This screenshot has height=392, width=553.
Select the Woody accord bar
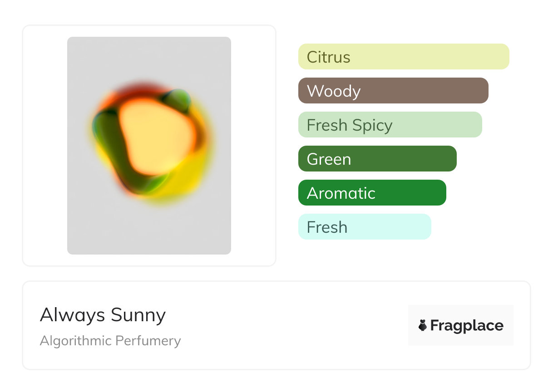point(393,91)
